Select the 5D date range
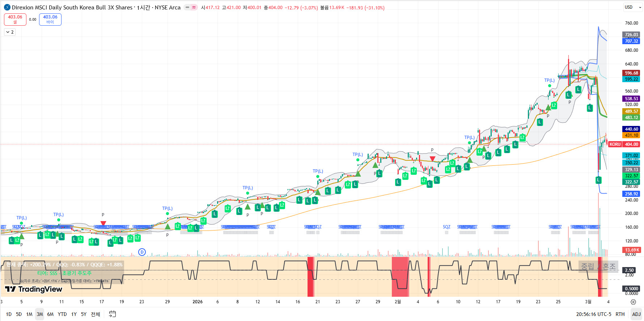Viewport: 644px width, 321px height. [x=19, y=314]
